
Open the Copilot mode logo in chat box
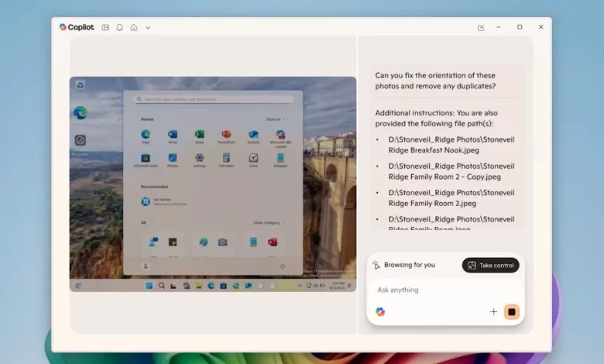point(380,311)
